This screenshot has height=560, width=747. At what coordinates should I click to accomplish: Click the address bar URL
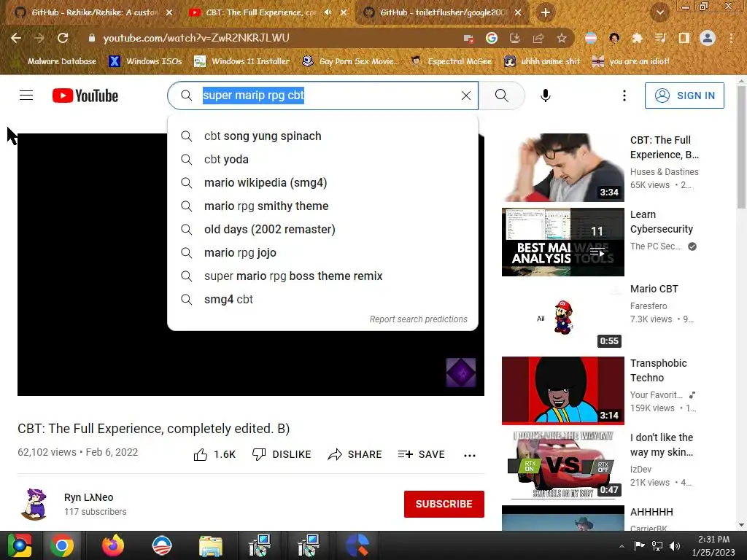(196, 38)
